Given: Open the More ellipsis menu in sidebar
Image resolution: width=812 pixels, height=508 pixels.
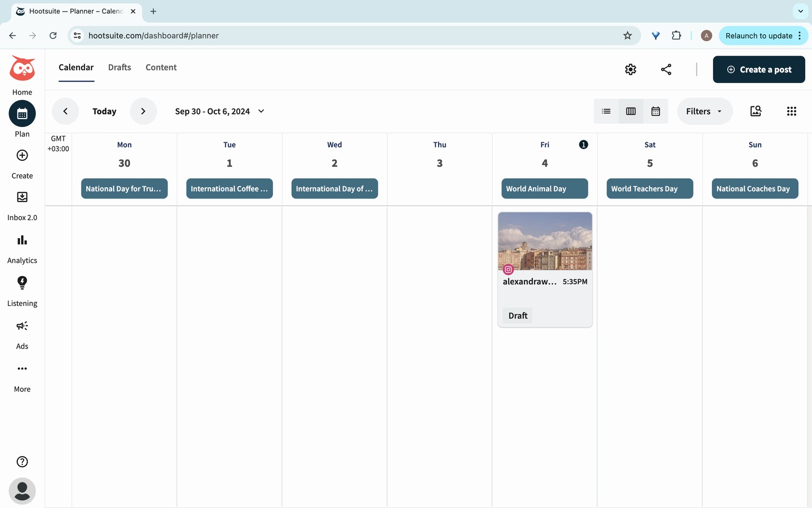Looking at the screenshot, I should pyautogui.click(x=22, y=368).
